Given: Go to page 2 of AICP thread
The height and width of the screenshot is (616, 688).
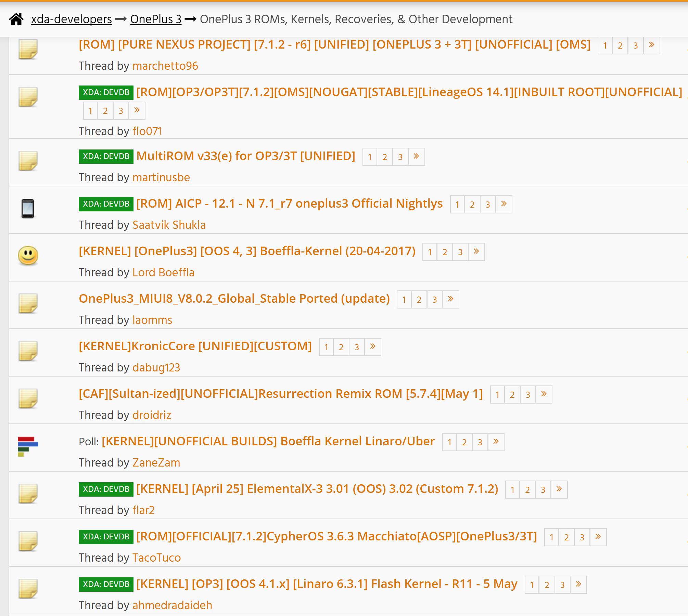Looking at the screenshot, I should click(472, 204).
